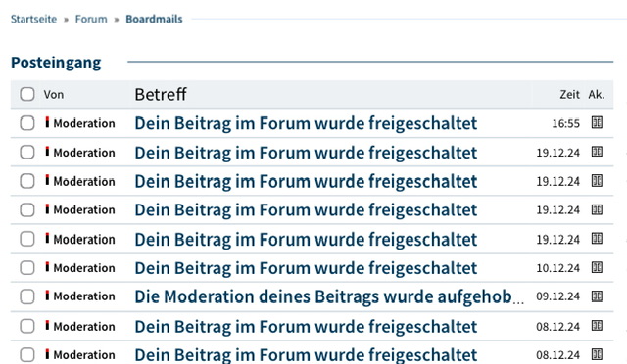The width and height of the screenshot is (627, 364).
Task: Open the Forum breadcrumb link
Action: tap(91, 19)
